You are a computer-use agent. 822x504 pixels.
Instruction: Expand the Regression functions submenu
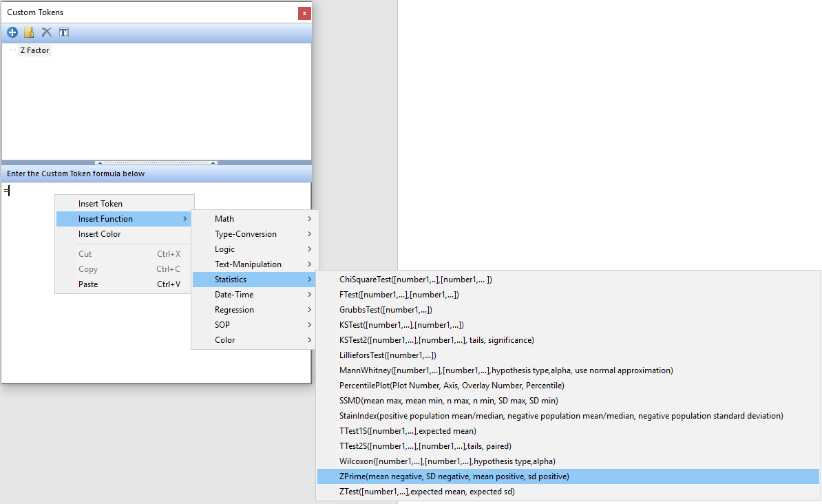(255, 310)
